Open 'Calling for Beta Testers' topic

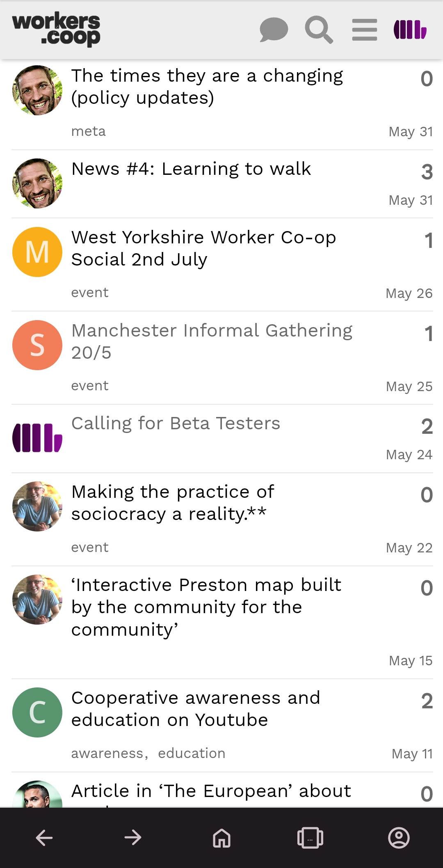(x=176, y=423)
